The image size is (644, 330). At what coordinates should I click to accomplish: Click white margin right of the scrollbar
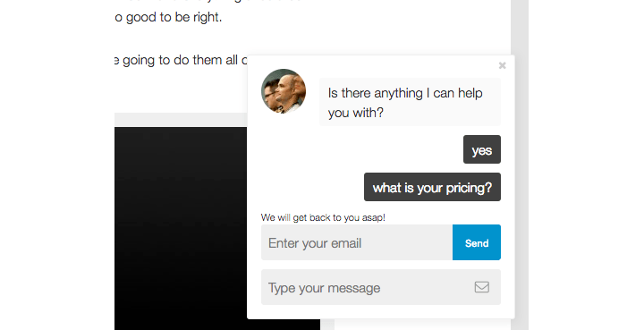[x=586, y=165]
